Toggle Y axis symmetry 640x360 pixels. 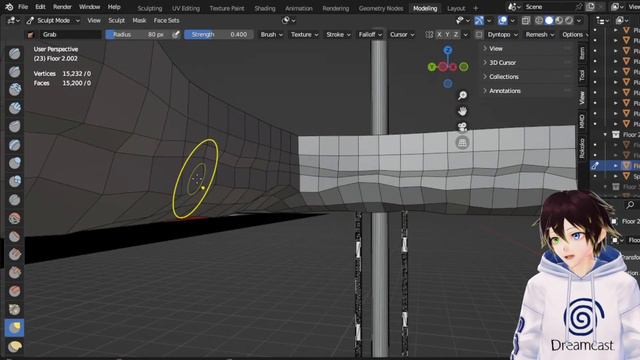point(447,35)
